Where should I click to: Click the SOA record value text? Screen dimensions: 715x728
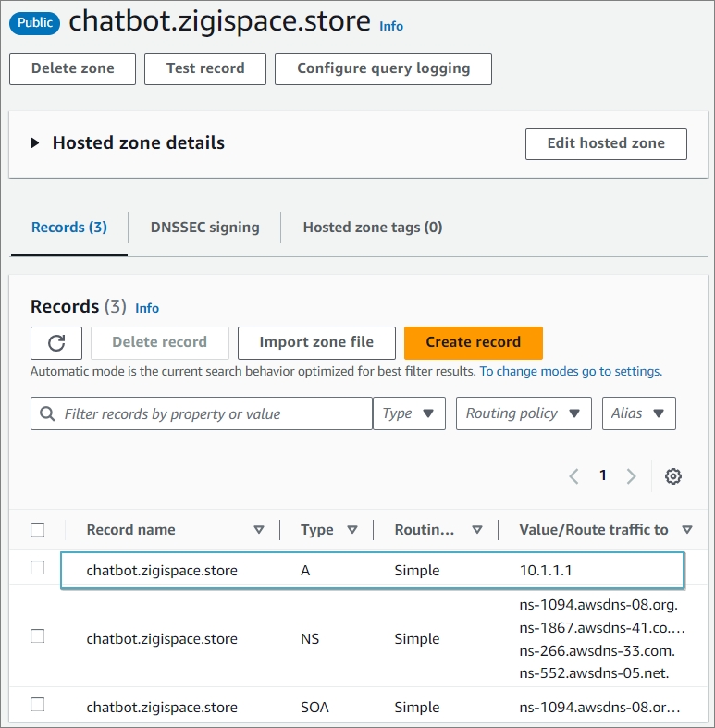[x=599, y=707]
